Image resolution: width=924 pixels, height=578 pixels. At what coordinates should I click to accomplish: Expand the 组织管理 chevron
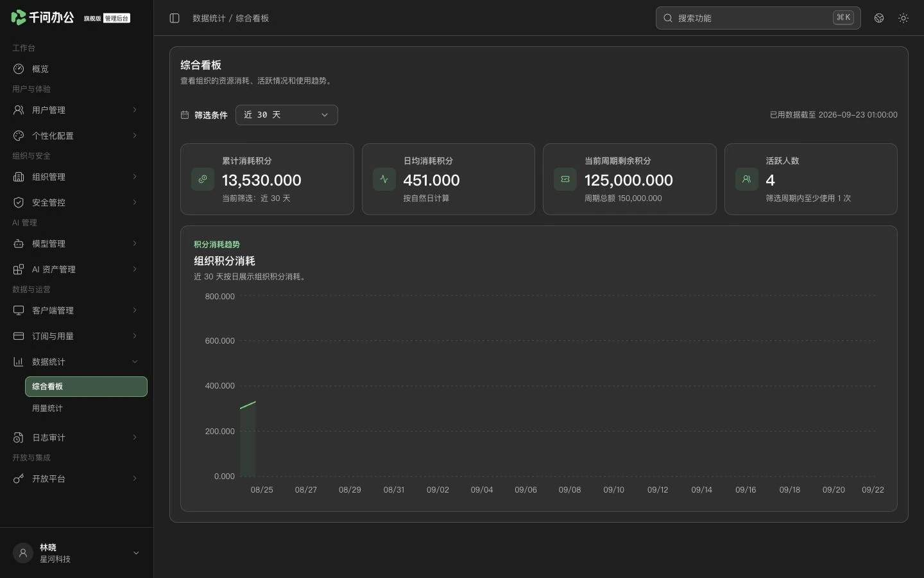click(x=135, y=177)
